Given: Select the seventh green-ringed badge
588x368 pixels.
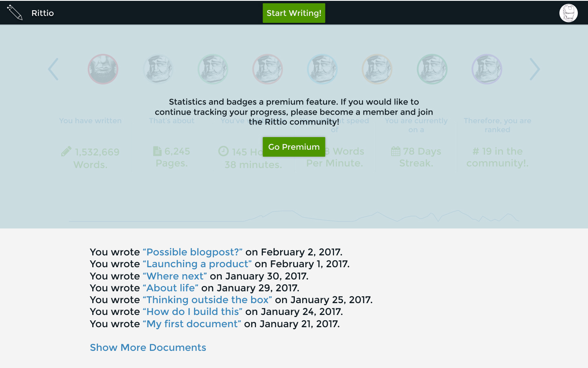Looking at the screenshot, I should [432, 69].
